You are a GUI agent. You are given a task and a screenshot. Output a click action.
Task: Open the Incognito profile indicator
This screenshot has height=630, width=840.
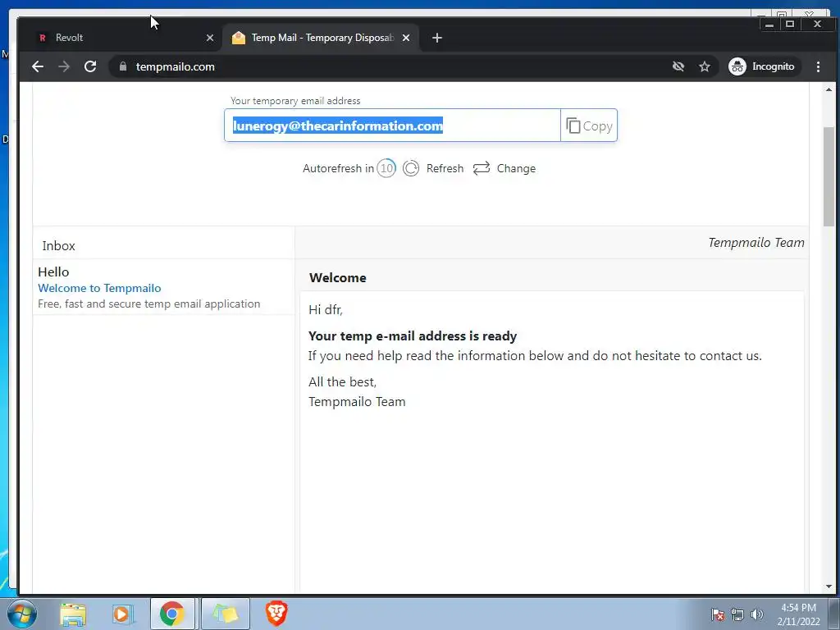tap(764, 66)
